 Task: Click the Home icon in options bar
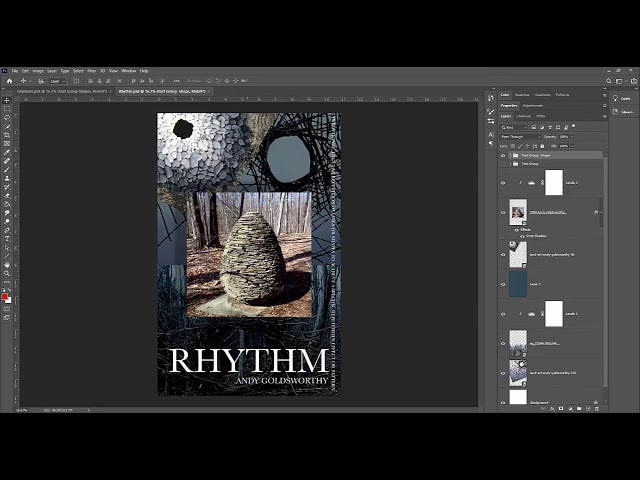pyautogui.click(x=9, y=81)
